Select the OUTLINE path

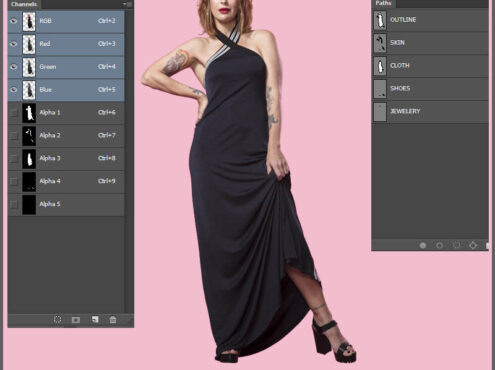430,20
